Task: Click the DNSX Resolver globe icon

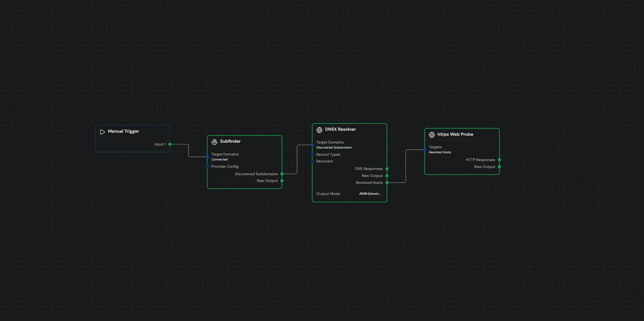Action: [x=319, y=130]
